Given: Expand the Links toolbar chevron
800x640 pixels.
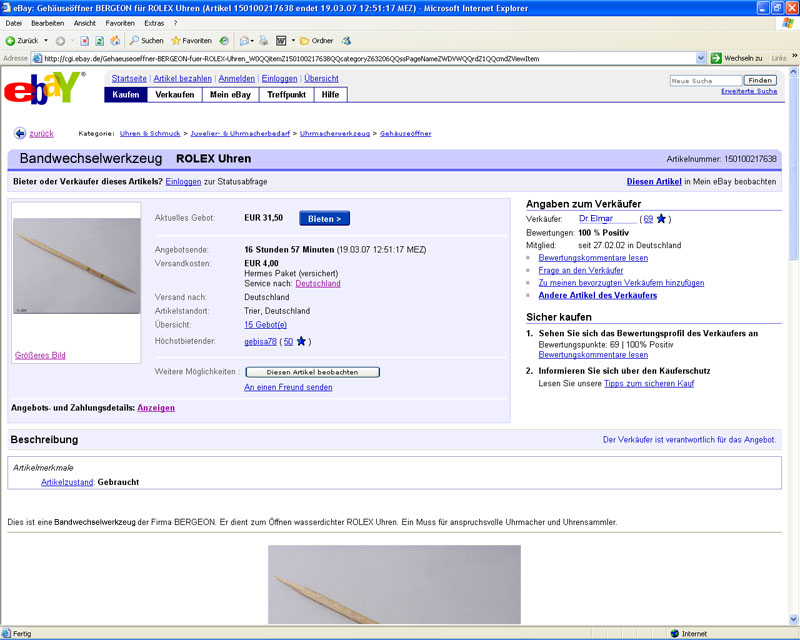Looking at the screenshot, I should [794, 56].
